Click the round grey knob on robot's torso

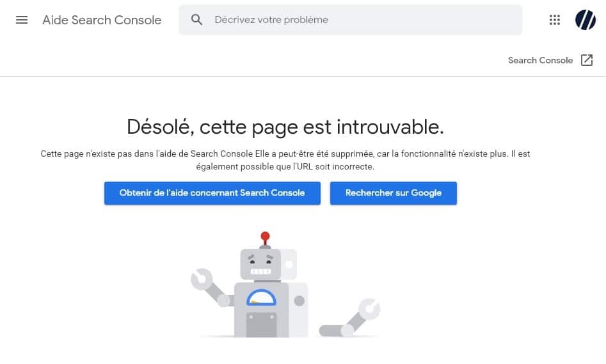[x=299, y=301]
